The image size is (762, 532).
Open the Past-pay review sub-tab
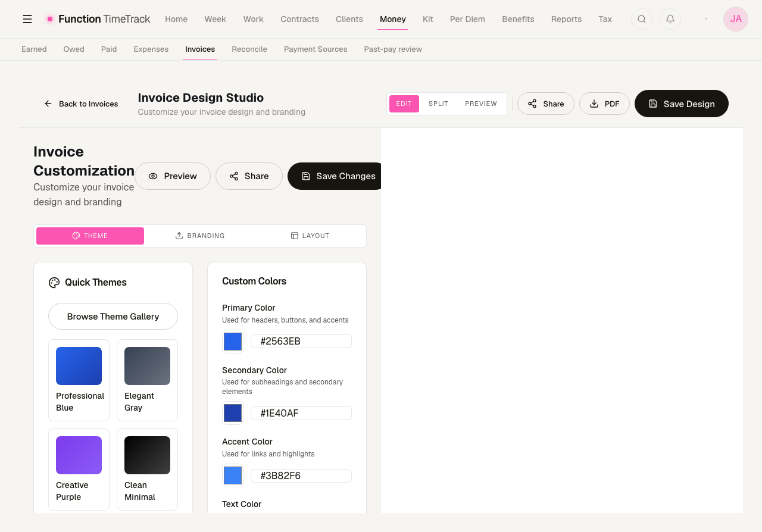[393, 49]
